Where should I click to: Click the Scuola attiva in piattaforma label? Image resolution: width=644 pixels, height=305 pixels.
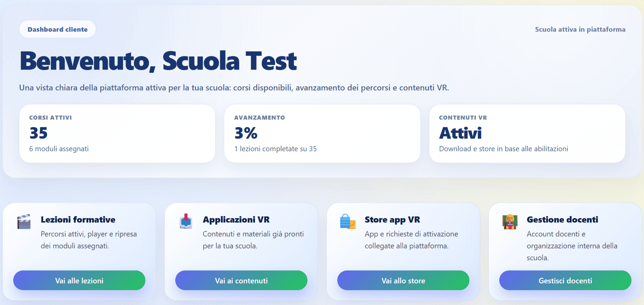click(x=580, y=29)
